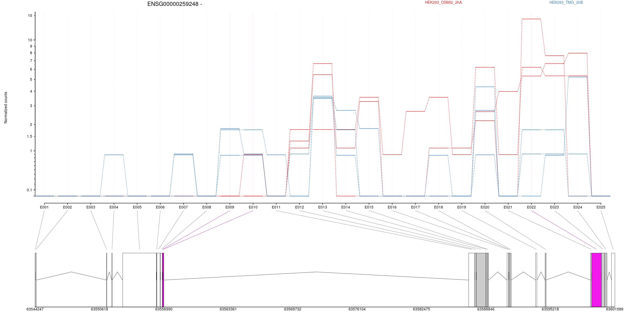644x322 pixels.
Task: Click exon label E019
Action: click(462, 207)
